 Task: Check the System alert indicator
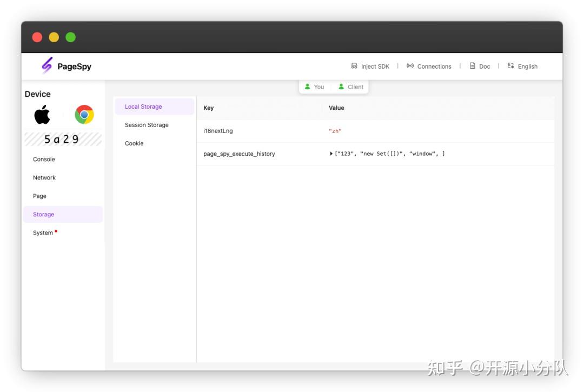click(56, 230)
